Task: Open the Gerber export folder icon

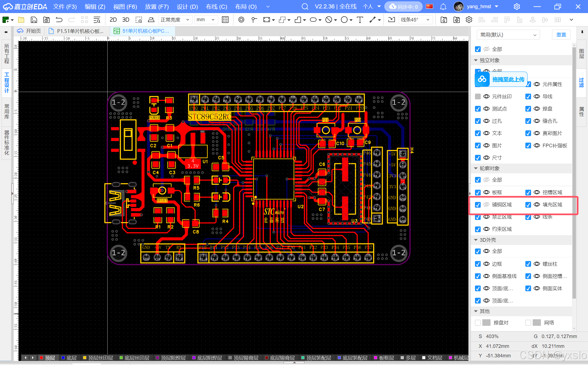Action: click(444, 20)
